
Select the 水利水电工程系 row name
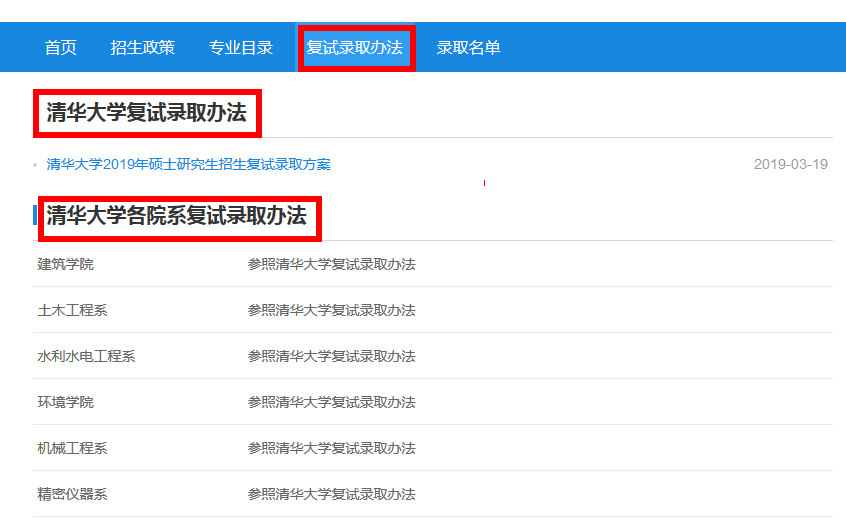click(x=86, y=356)
